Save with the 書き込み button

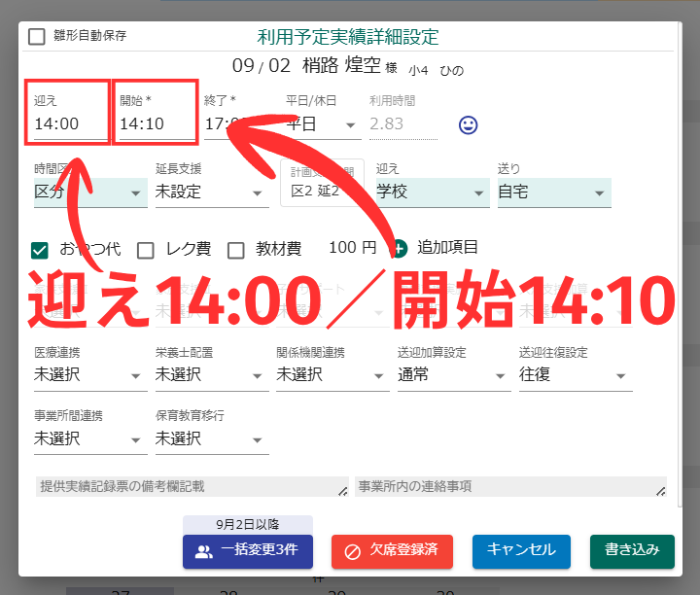pos(632,551)
